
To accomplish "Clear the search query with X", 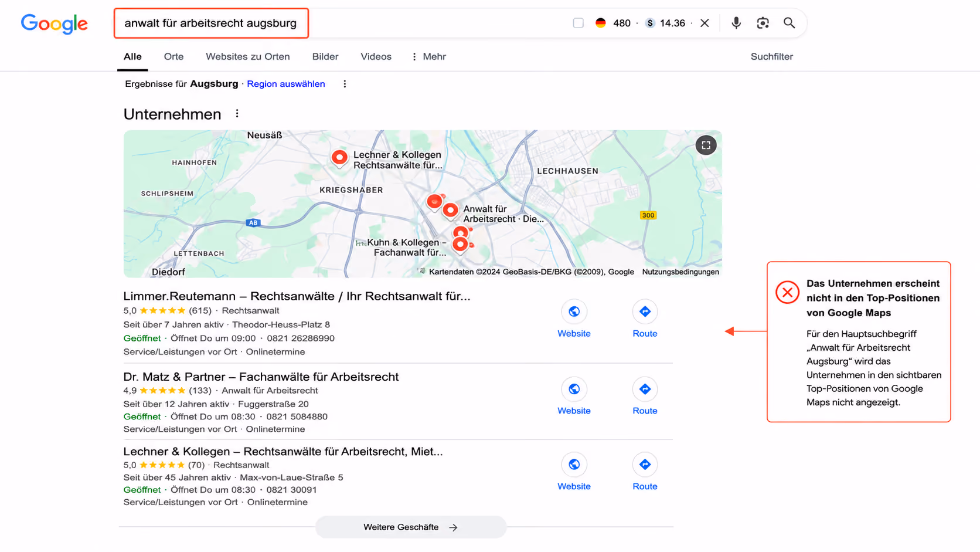I will pyautogui.click(x=705, y=23).
